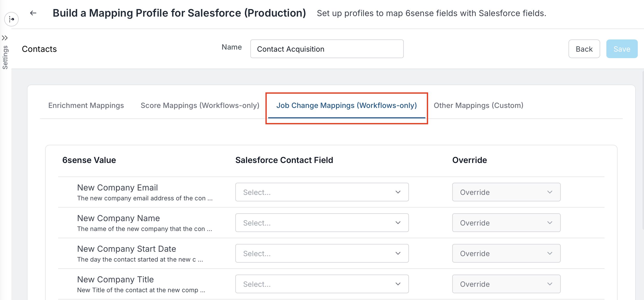Open Salesforce field dropdown for New Company Title
This screenshot has width=644, height=300.
point(322,284)
